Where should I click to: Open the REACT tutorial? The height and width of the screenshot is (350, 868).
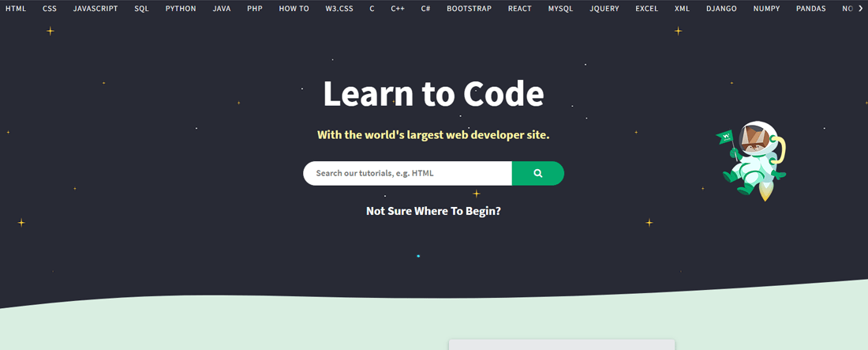coord(520,9)
